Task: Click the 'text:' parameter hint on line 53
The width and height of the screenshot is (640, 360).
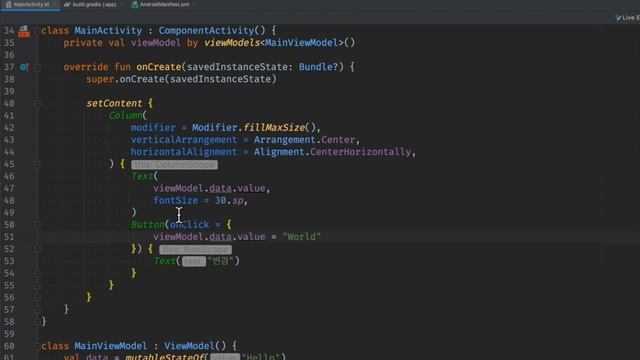Action: (194, 261)
